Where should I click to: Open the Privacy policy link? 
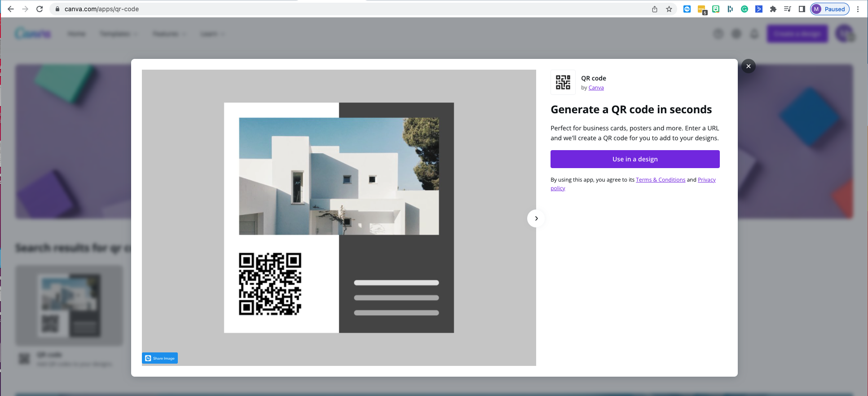point(707,180)
